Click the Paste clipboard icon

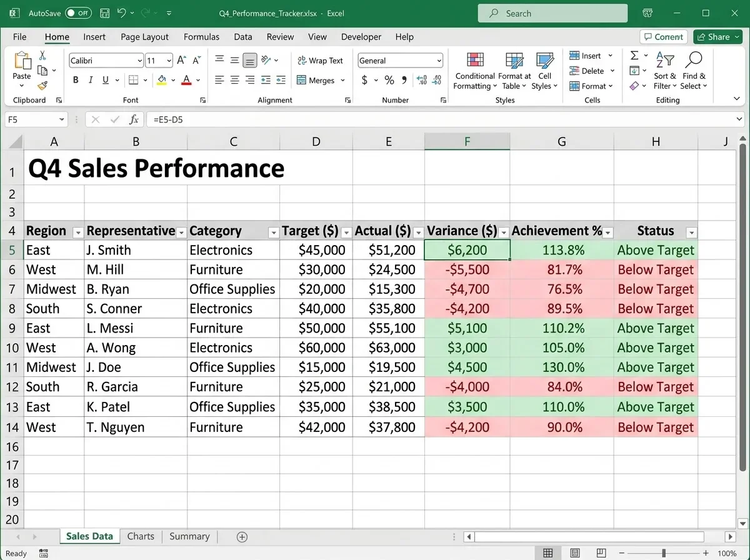click(22, 61)
